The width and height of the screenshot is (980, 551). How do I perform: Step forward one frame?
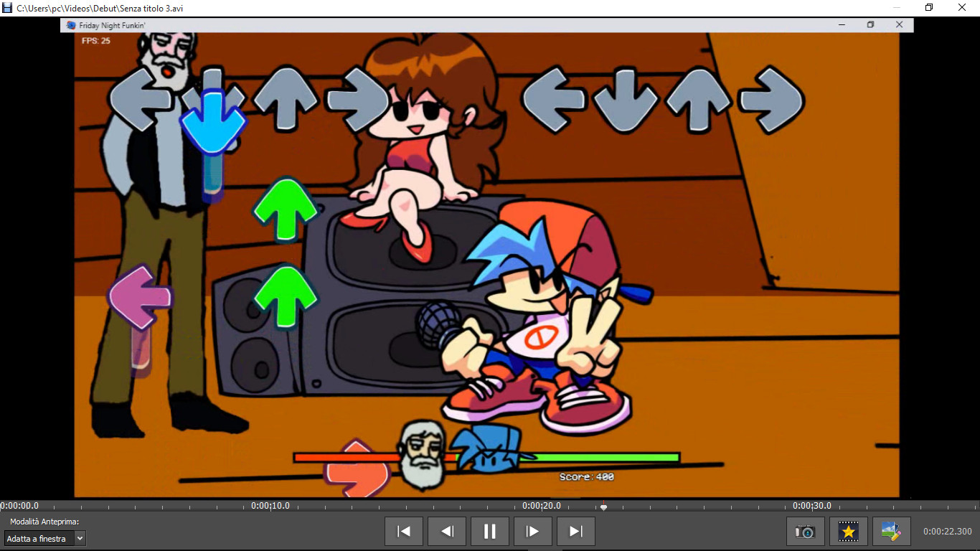coord(533,532)
